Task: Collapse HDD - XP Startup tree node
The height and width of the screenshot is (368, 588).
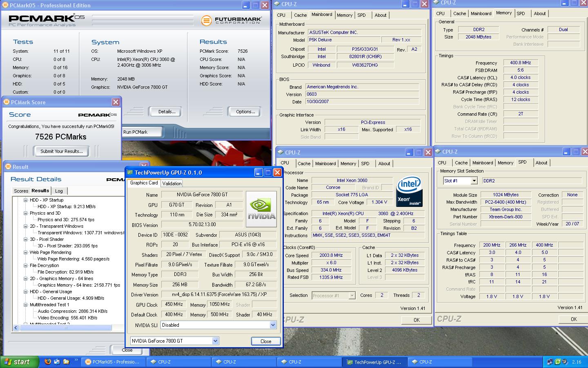Action: [25, 200]
